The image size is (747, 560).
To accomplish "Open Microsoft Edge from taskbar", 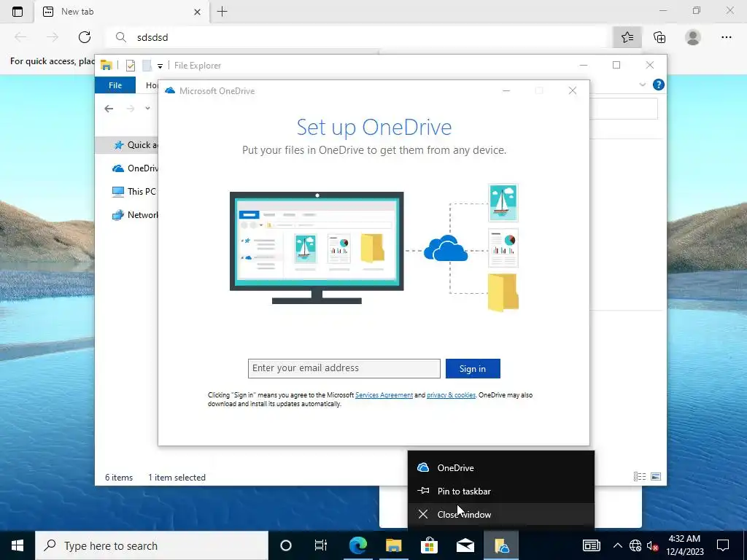I will pyautogui.click(x=358, y=545).
